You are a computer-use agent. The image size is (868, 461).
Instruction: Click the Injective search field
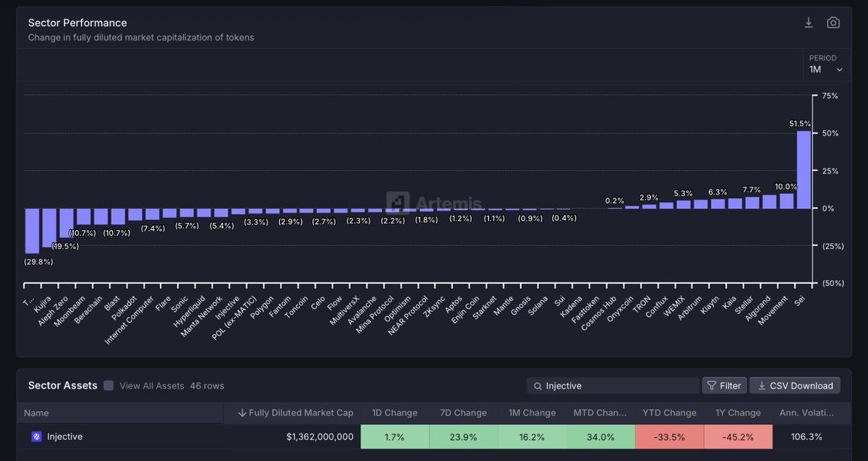[x=613, y=386]
